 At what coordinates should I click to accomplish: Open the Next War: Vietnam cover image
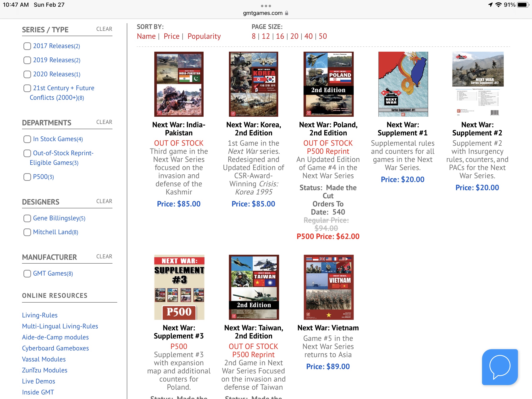328,287
